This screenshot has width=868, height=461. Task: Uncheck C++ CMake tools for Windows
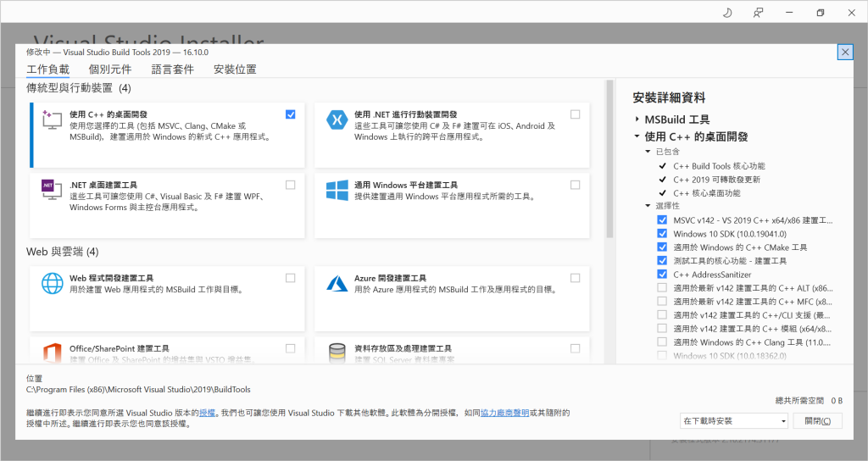(662, 247)
